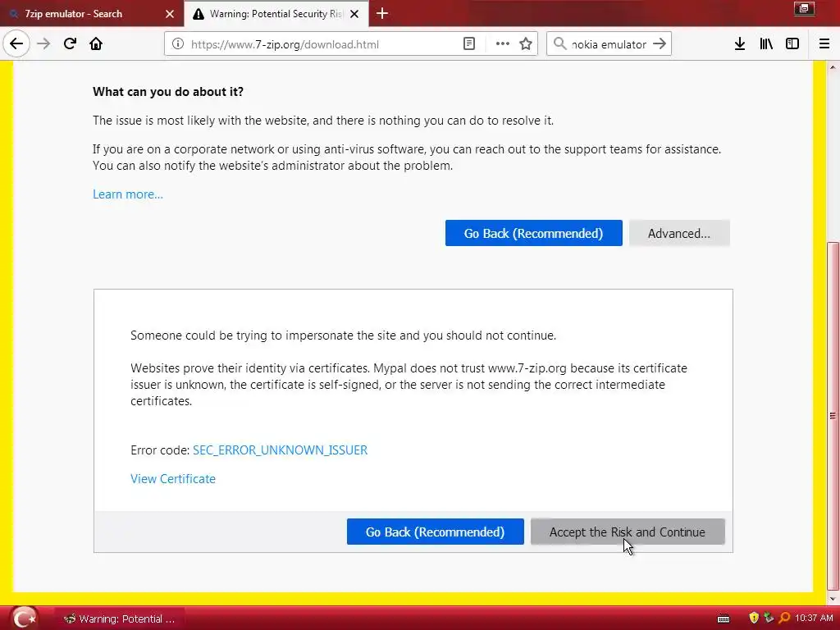840x630 pixels.
Task: Click the yellow security shield tray icon
Action: pos(754,619)
